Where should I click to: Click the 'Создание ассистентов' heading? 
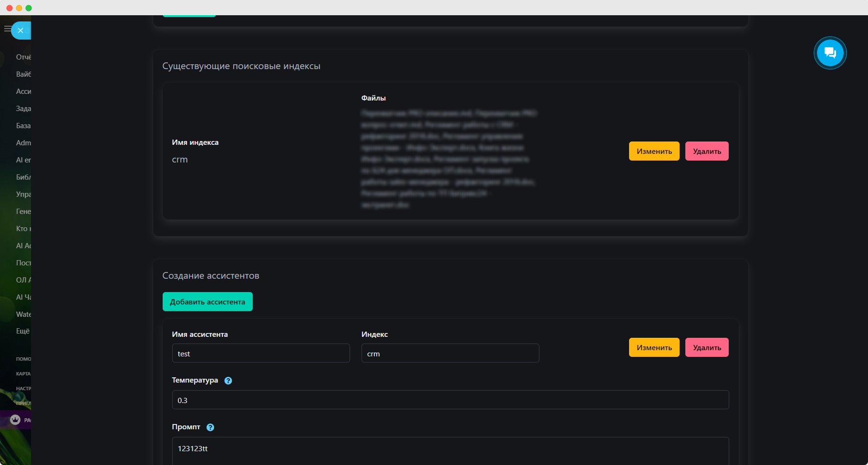pos(211,276)
